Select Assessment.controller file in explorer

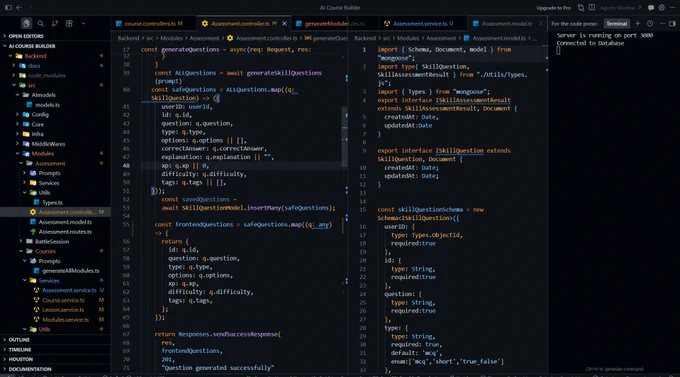(55, 212)
